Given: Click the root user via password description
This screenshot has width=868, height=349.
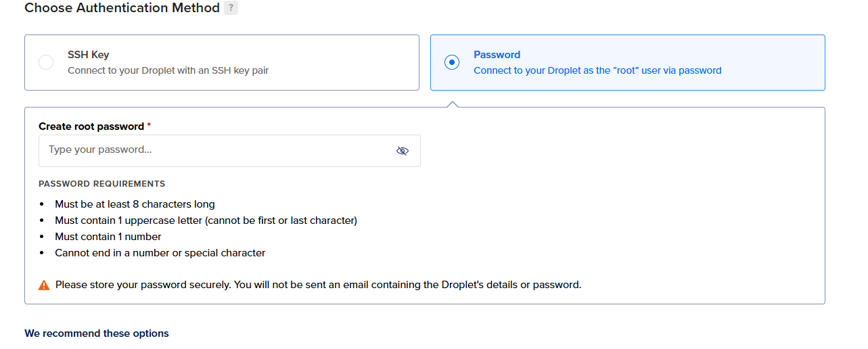Looking at the screenshot, I should coord(597,70).
